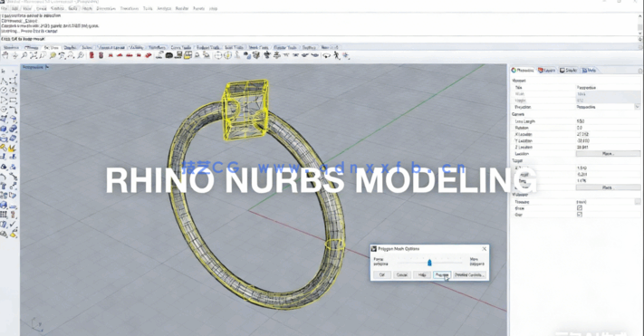This screenshot has height=336, width=644.
Task: Toggle the Wallpaper Gray checkbox
Action: click(580, 215)
